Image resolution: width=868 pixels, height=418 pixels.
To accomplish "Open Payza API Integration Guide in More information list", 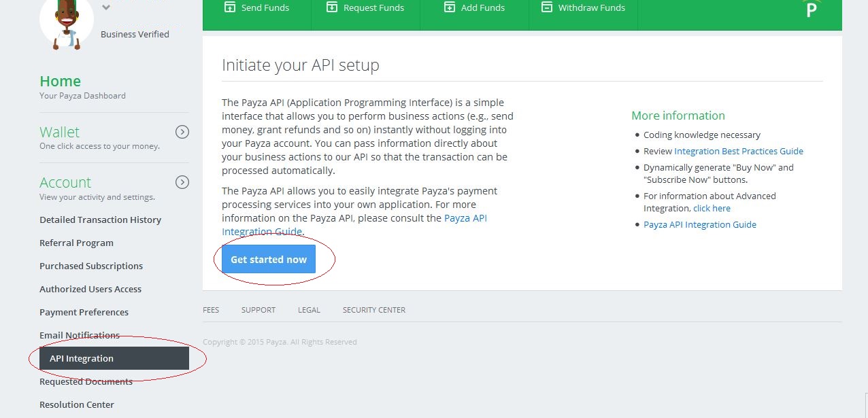I will point(700,224).
